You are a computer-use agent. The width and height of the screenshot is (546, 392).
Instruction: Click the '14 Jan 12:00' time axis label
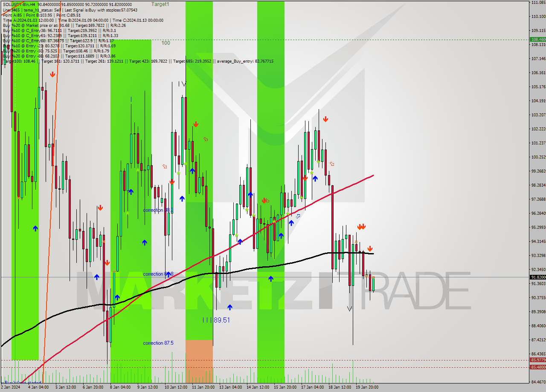[258, 387]
